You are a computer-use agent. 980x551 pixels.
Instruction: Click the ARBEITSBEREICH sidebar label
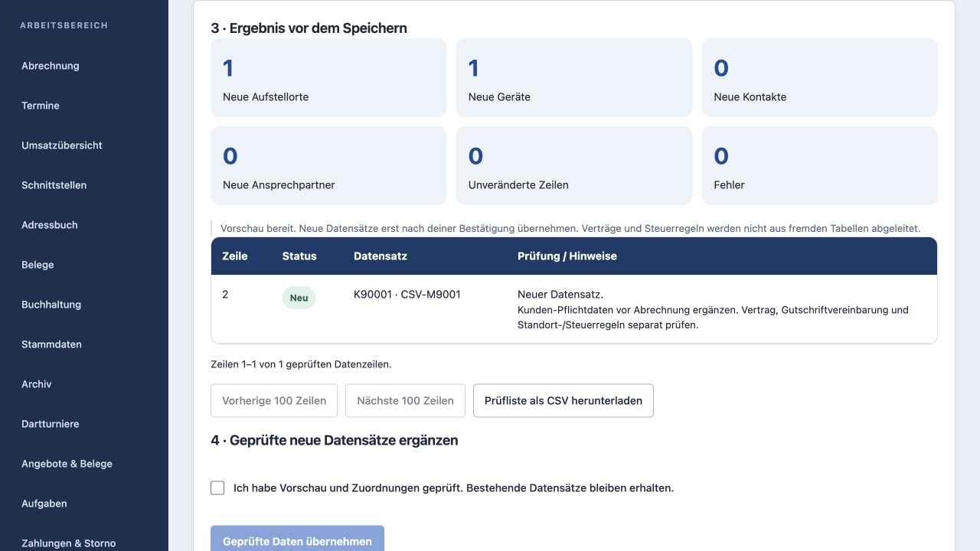tap(64, 25)
